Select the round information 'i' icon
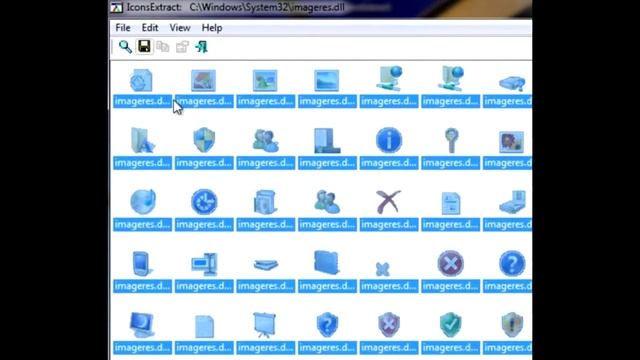640x360 pixels. 389,140
